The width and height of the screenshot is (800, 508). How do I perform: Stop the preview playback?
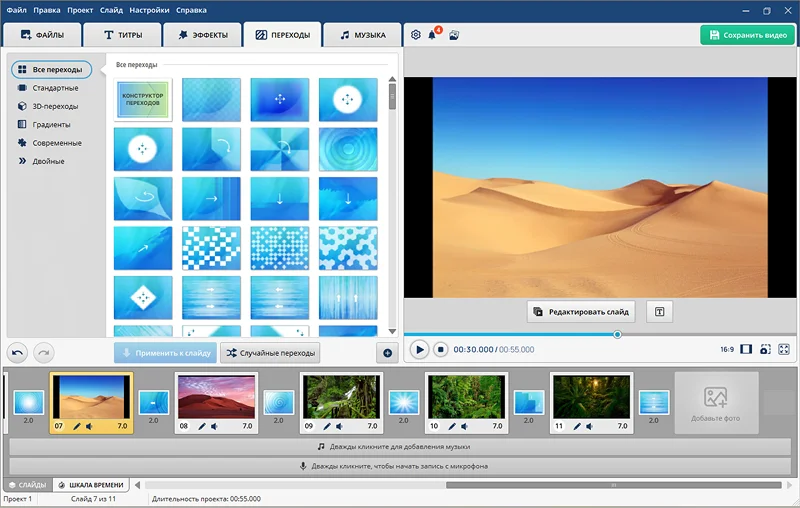440,349
